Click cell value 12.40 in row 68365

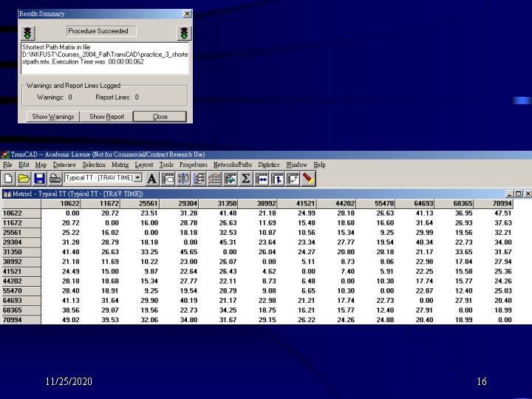point(385,310)
